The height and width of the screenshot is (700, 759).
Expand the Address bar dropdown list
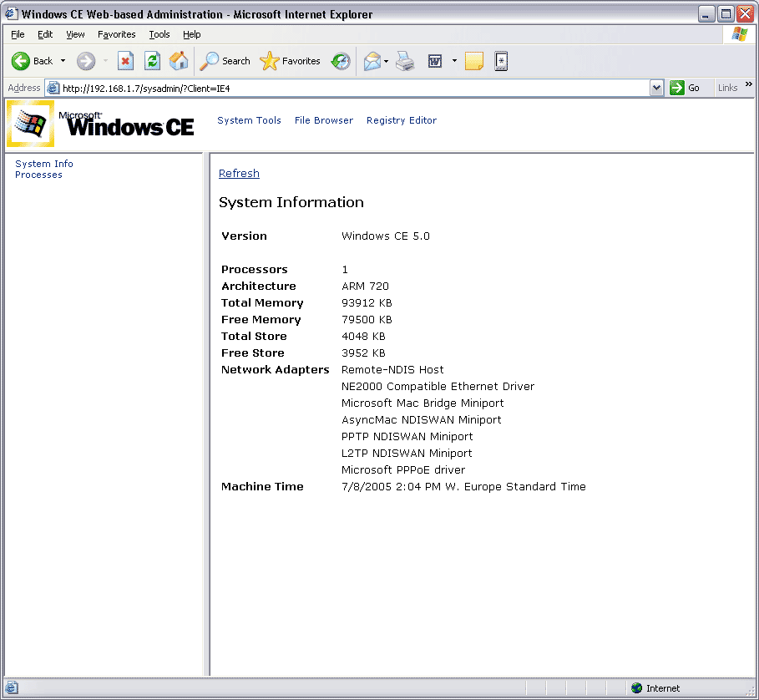[656, 88]
